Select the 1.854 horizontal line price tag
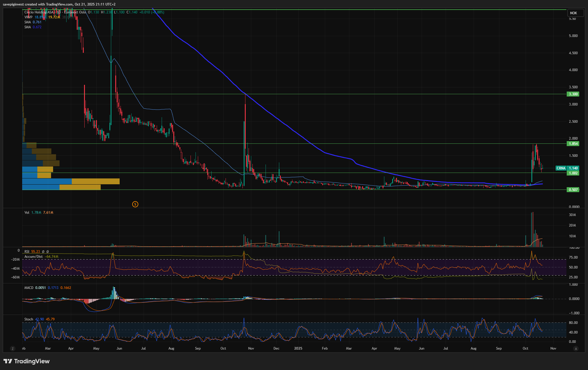The image size is (588, 370). [573, 144]
